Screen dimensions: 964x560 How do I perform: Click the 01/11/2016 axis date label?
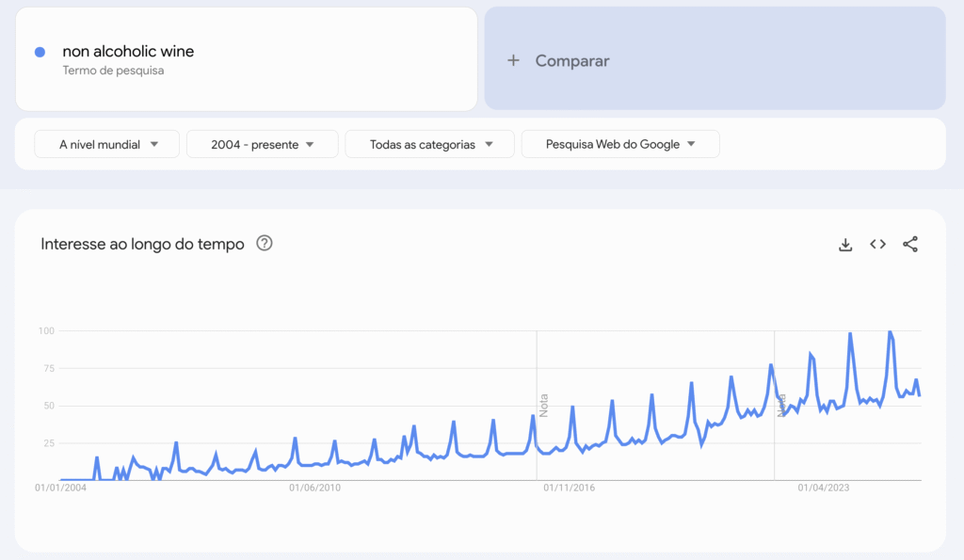pos(570,488)
